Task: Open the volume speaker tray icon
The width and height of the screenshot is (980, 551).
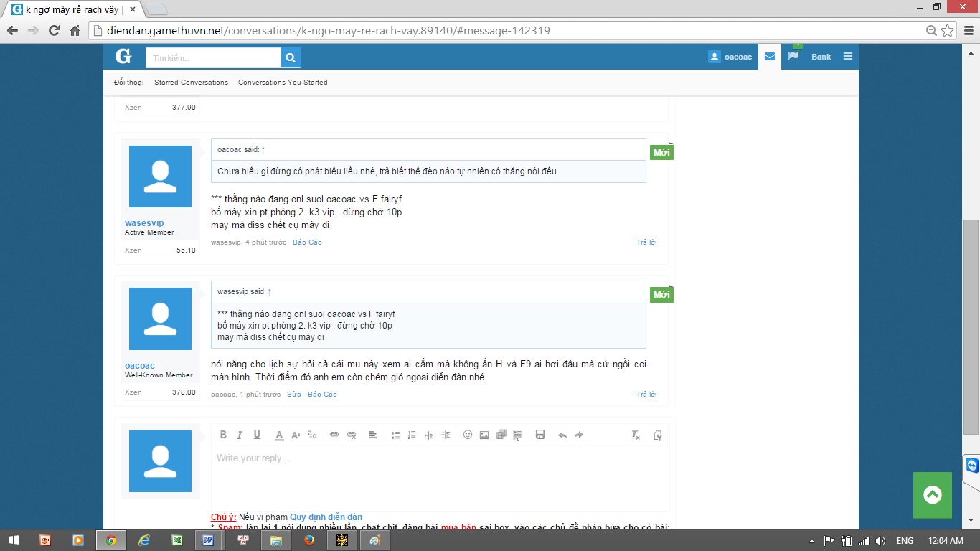Action: click(880, 541)
